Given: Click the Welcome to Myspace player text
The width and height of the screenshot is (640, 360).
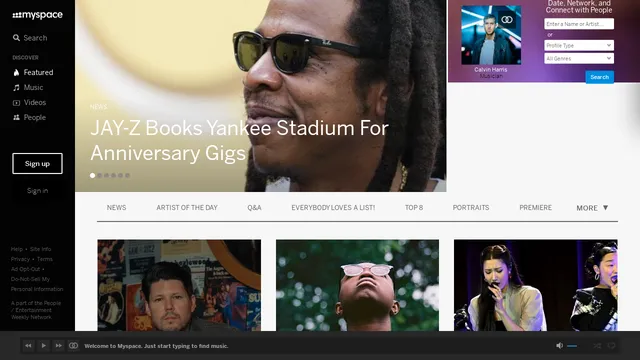Looking at the screenshot, I should [156, 346].
